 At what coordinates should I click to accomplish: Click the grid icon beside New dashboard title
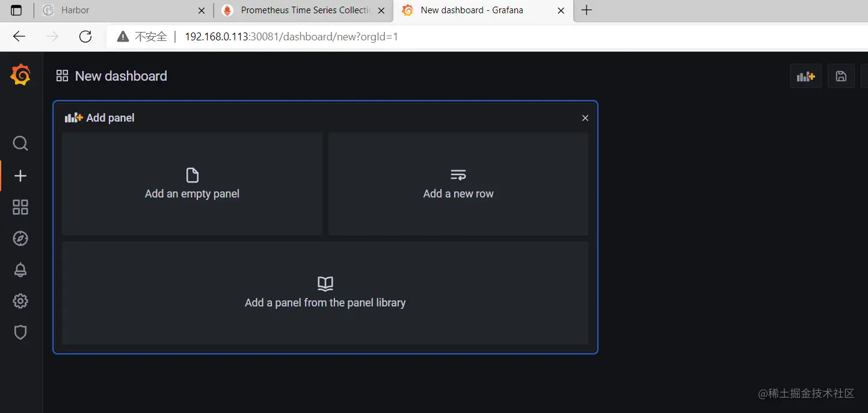pos(62,76)
